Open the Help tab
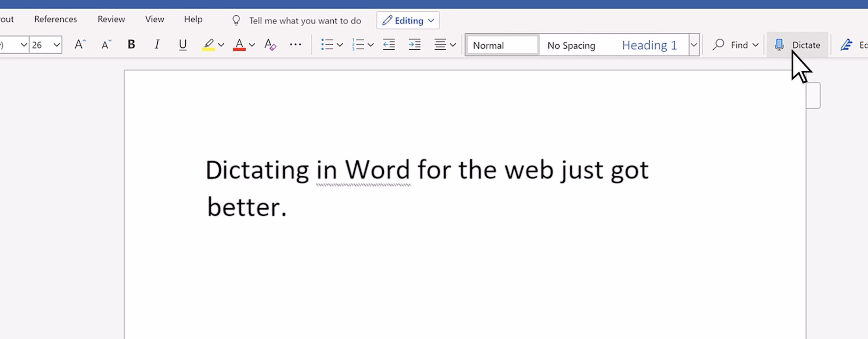Screen dimensions: 868x339 pos(193,19)
